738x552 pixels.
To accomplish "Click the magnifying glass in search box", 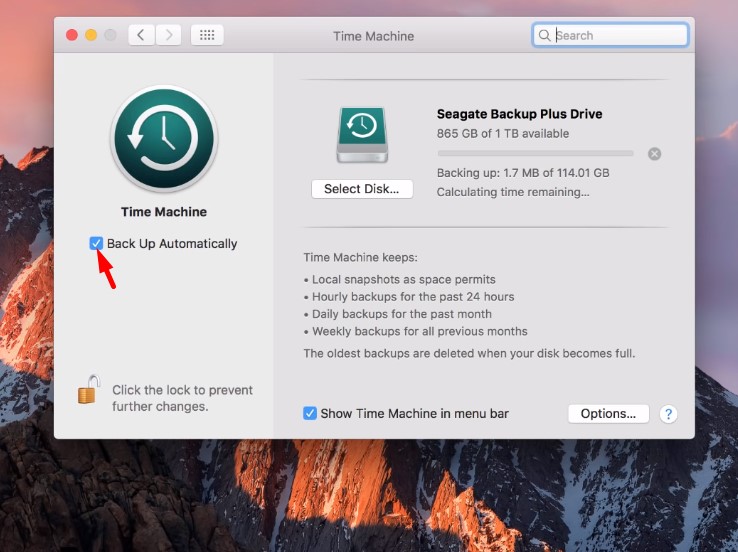I will [545, 35].
